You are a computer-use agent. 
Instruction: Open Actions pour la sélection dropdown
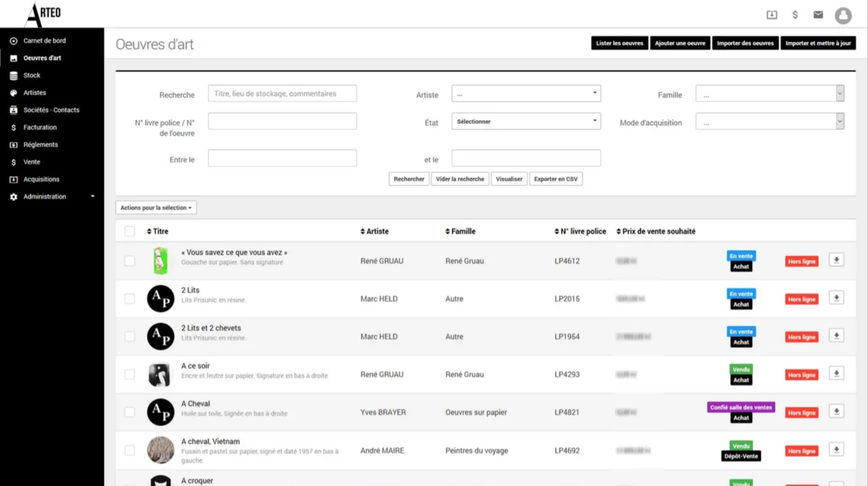(156, 208)
